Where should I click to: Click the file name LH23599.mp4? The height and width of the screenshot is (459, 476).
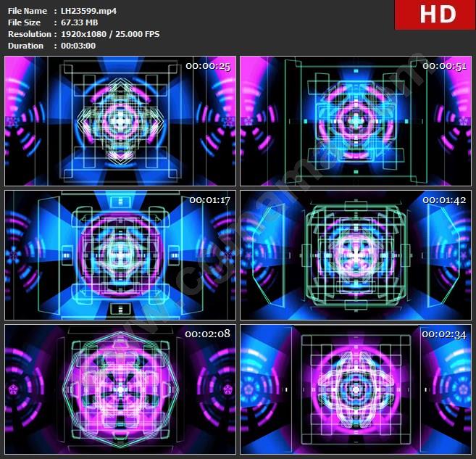click(88, 11)
